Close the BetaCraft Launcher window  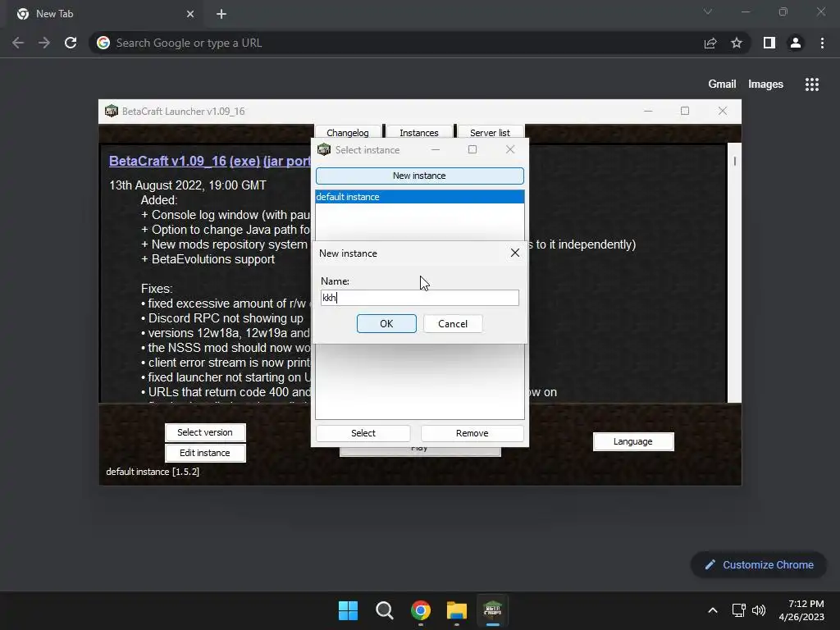click(723, 111)
